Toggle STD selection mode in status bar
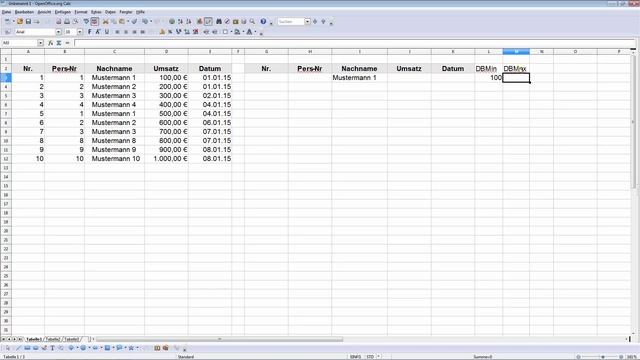 (370, 357)
